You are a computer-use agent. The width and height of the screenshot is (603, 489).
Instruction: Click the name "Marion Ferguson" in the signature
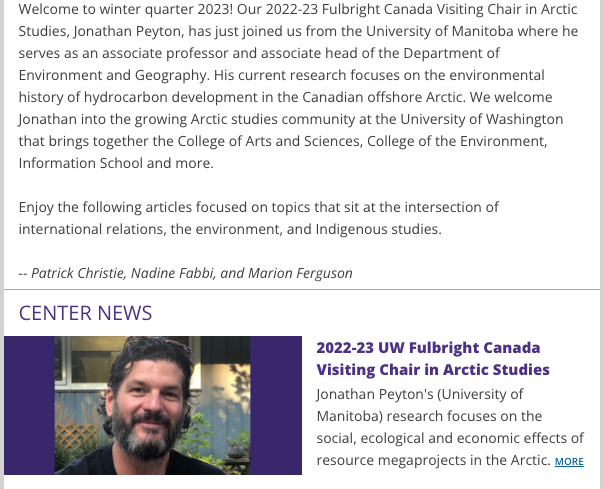click(300, 273)
